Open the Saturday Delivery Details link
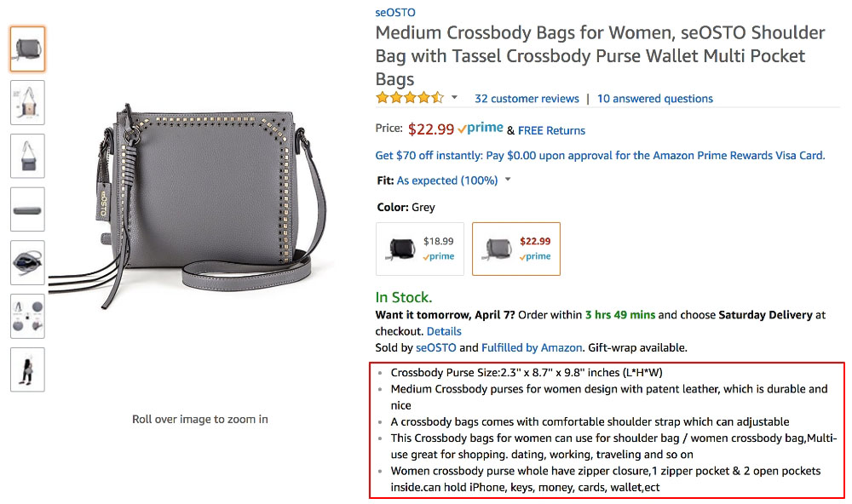The height and width of the screenshot is (504, 852). (x=444, y=330)
